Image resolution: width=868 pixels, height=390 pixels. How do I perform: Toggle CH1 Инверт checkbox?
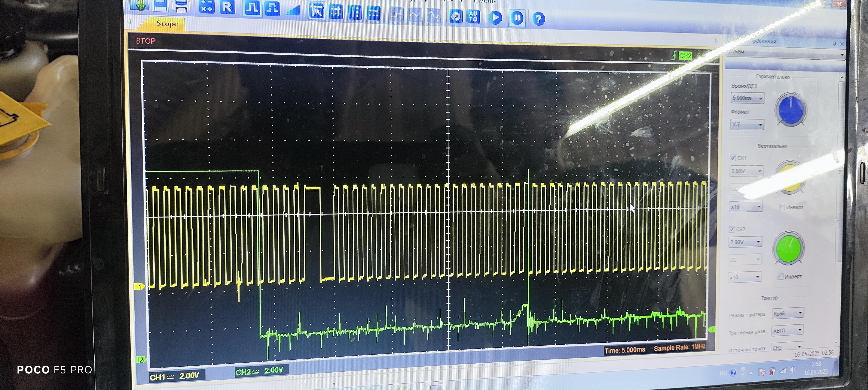coord(782,207)
